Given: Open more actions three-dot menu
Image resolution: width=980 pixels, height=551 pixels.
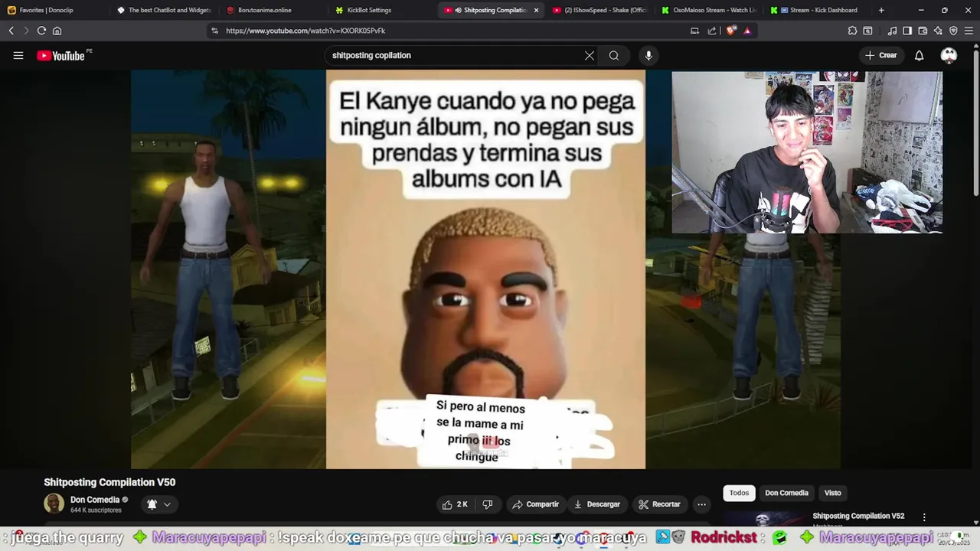Looking at the screenshot, I should coord(701,504).
